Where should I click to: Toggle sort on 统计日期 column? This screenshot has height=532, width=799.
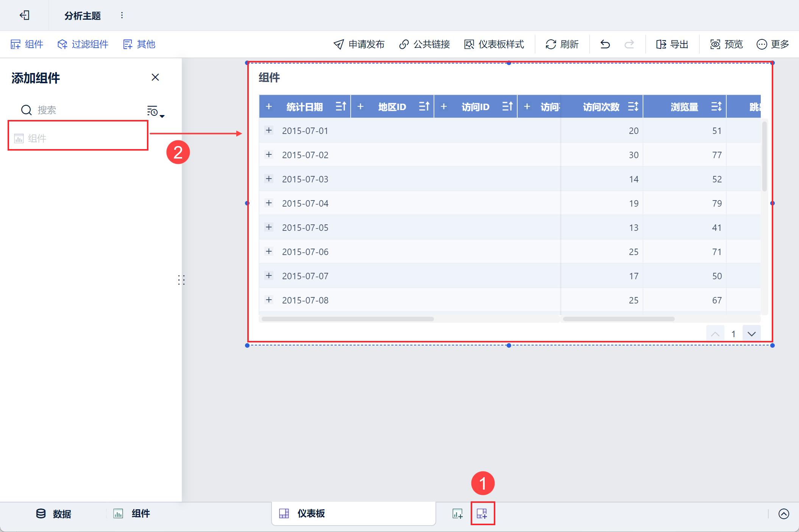click(341, 107)
